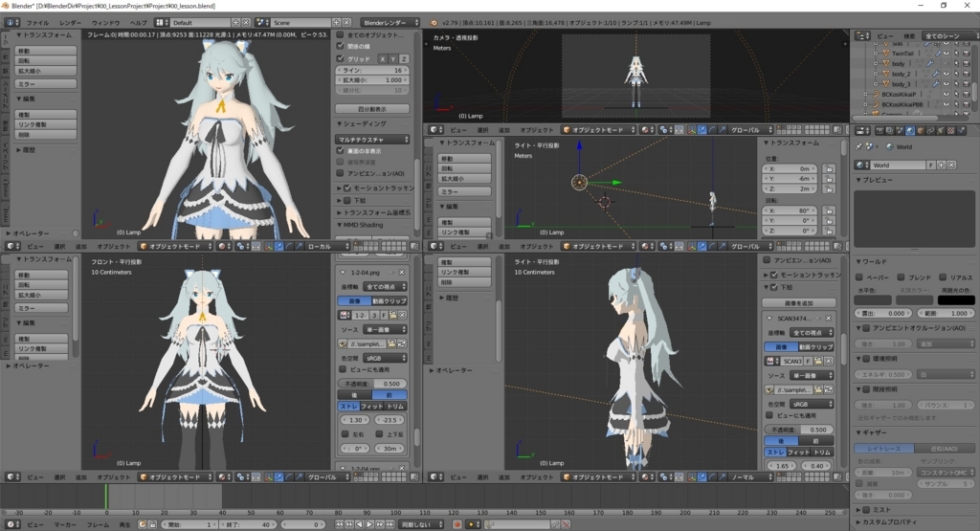Open the 全てのシーン outliner dropdown
This screenshot has height=531, width=980.
point(950,36)
